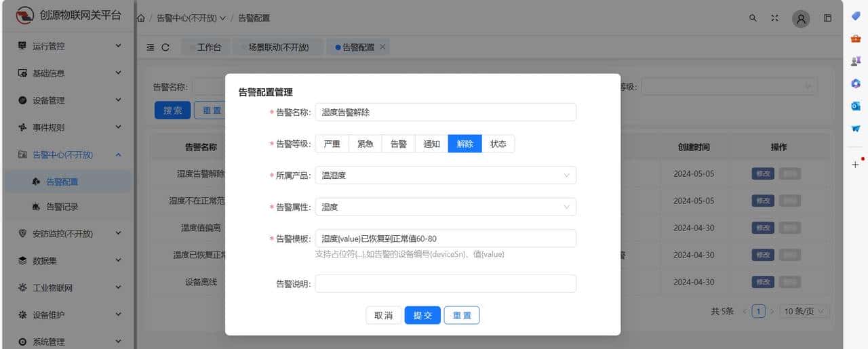Viewport: 868px width, 349px height.
Task: Click 修改 for the 设备离线 row
Action: pyautogui.click(x=763, y=282)
